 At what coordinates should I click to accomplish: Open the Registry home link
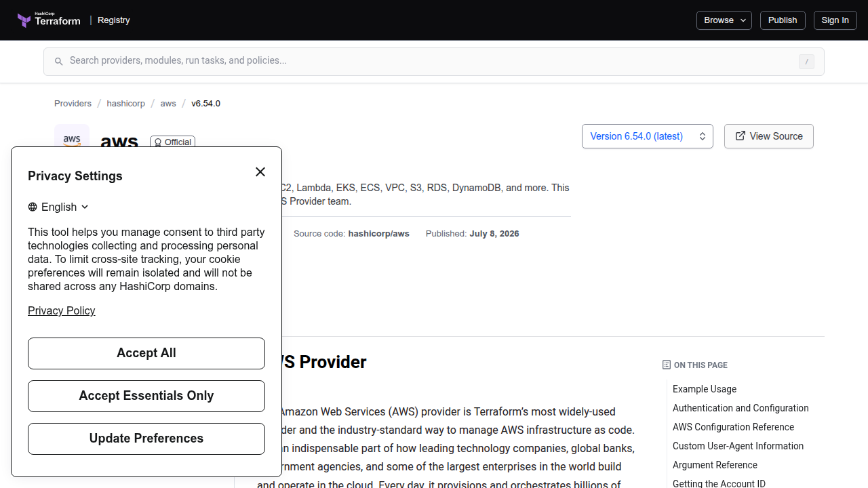pyautogui.click(x=113, y=20)
